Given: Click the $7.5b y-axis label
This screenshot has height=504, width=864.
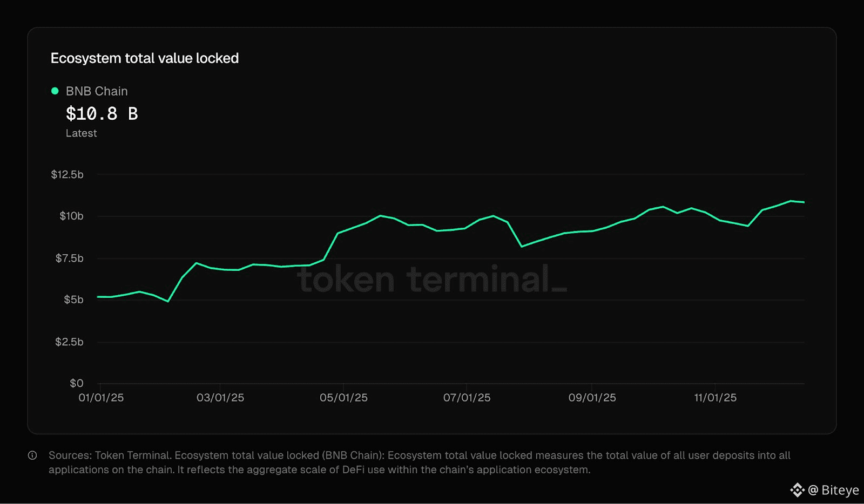Looking at the screenshot, I should (x=70, y=258).
